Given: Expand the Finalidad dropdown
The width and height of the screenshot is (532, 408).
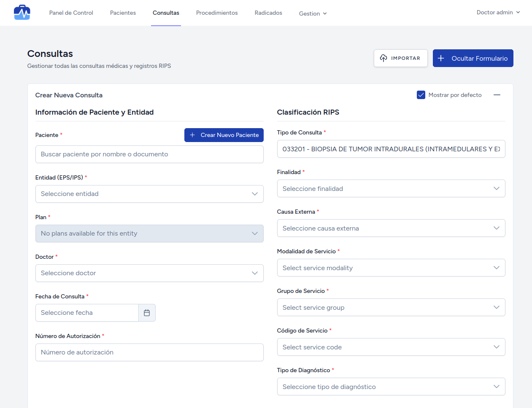Looking at the screenshot, I should [x=391, y=189].
